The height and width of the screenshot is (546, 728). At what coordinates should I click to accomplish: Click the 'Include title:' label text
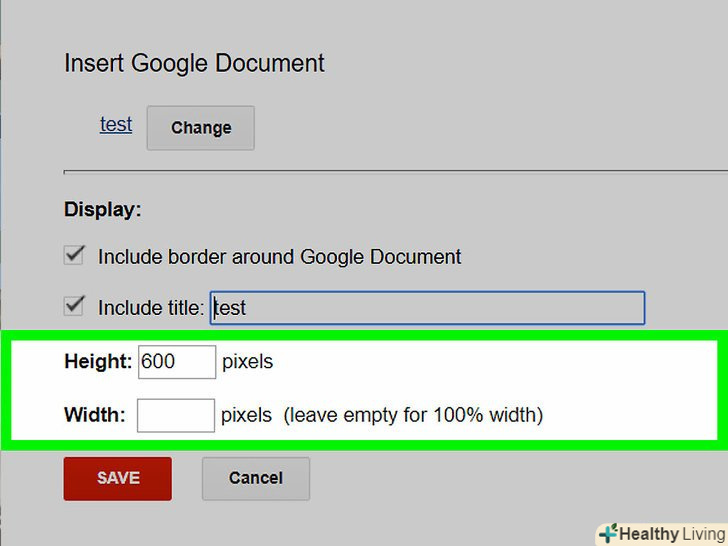click(x=151, y=308)
